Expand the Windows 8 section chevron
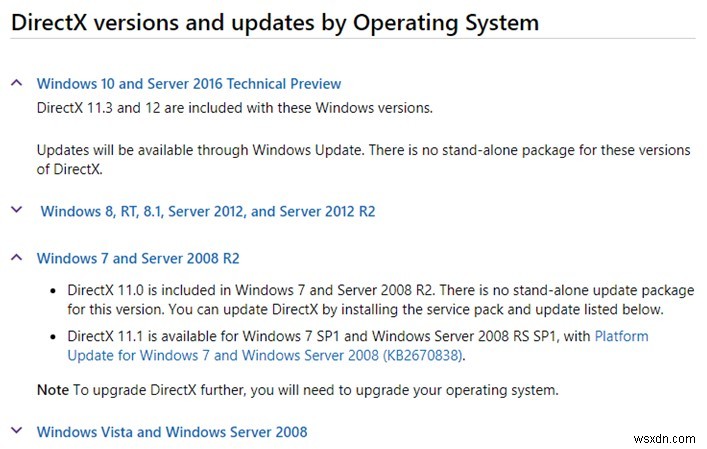The image size is (707, 449). pos(16,210)
